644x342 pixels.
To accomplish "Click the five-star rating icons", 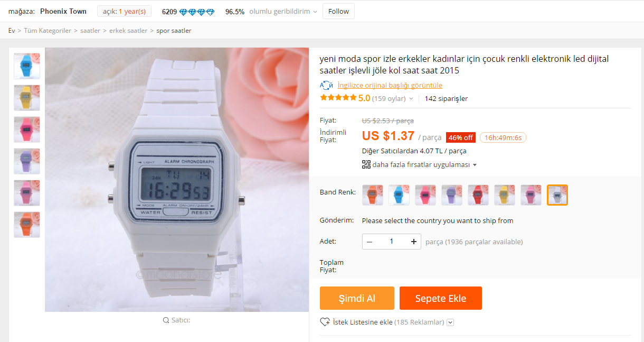I will (x=338, y=98).
